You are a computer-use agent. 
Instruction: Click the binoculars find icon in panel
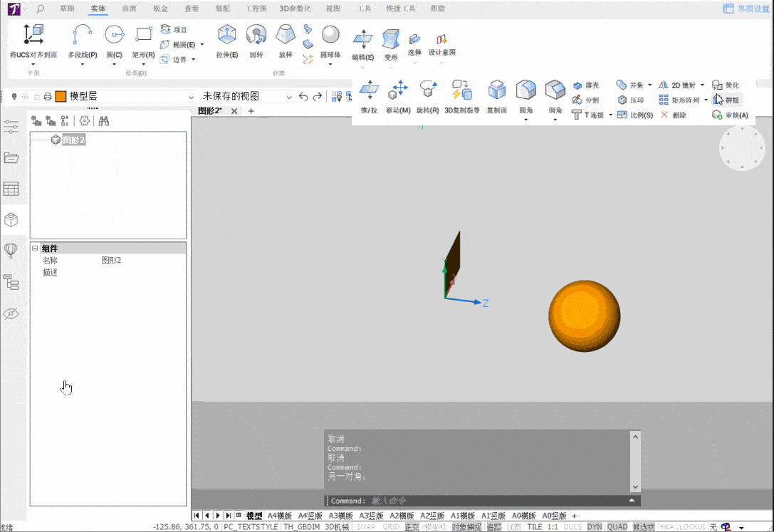click(104, 121)
